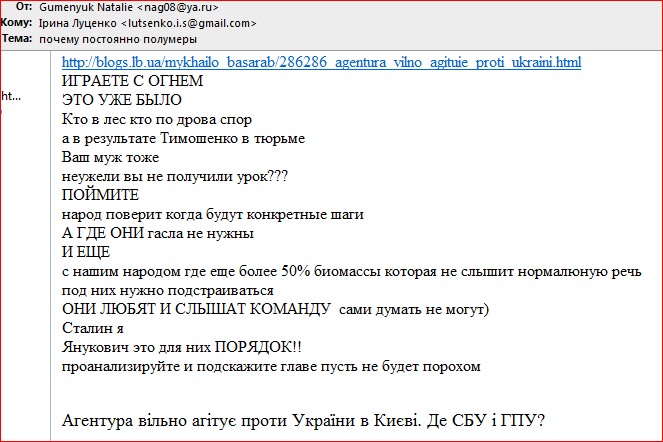The image size is (663, 442).
Task: Click the subject text 'почему постоянно полумеры'
Action: coord(119,39)
